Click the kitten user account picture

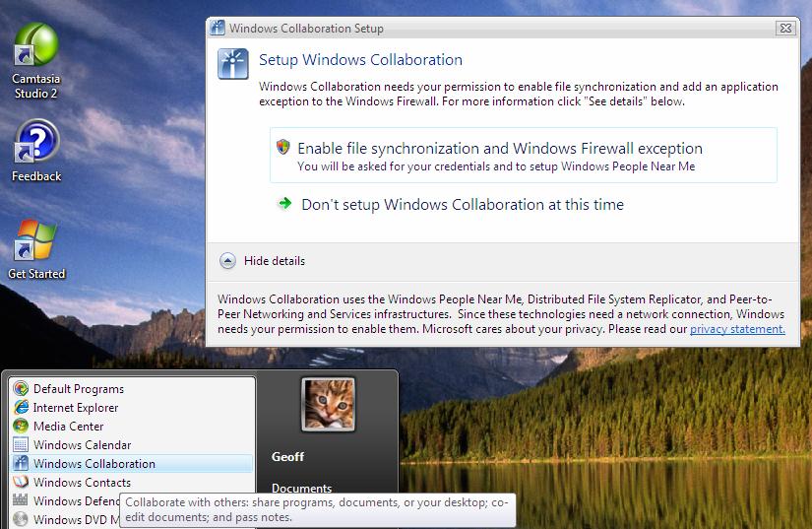click(x=329, y=404)
